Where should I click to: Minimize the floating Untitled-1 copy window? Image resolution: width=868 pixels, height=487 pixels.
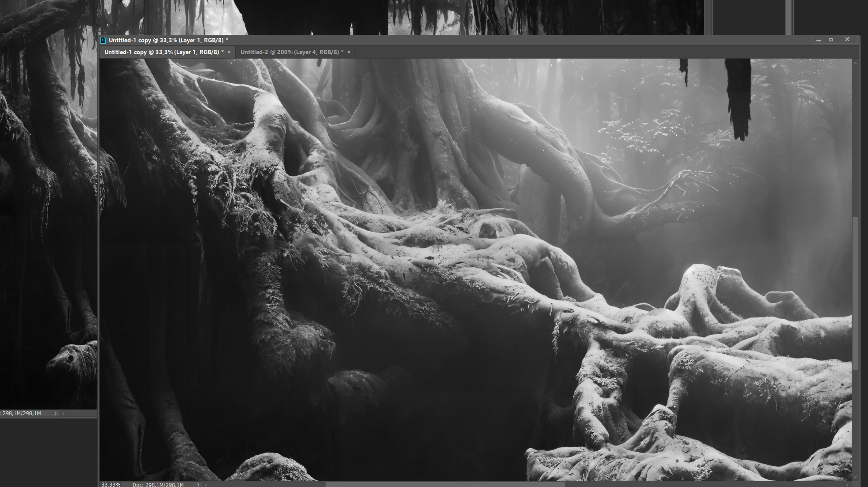click(x=819, y=40)
